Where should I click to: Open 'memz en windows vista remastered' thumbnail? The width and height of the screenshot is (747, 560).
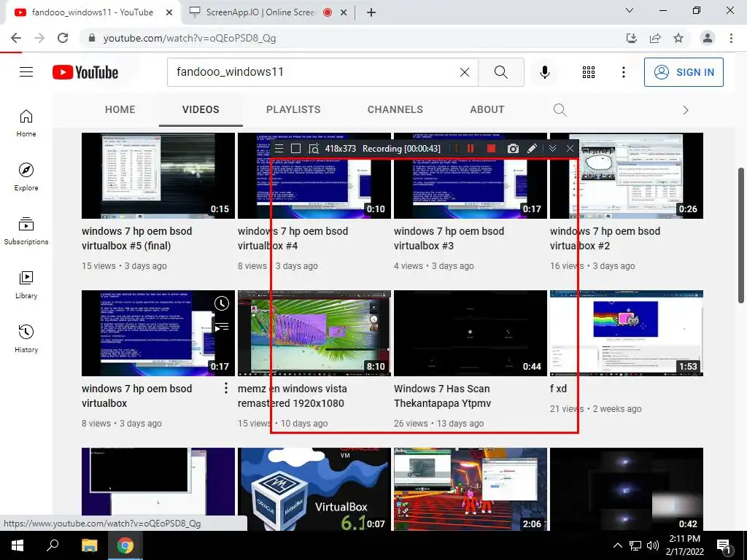coord(314,333)
